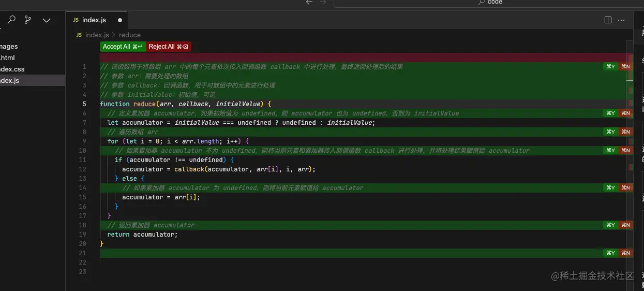Viewport: 644px width, 291px height.
Task: Expand the sidebar views chevron dropdown
Action: [47, 20]
